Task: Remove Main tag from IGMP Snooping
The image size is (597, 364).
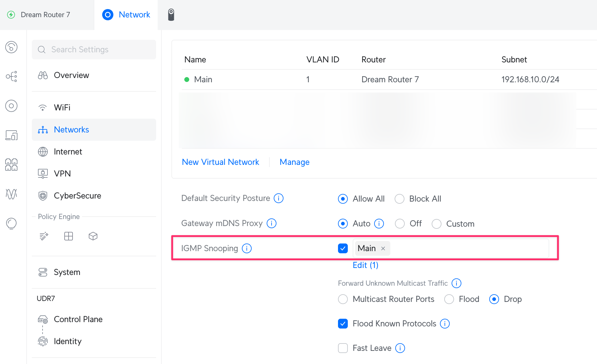Action: (x=383, y=249)
